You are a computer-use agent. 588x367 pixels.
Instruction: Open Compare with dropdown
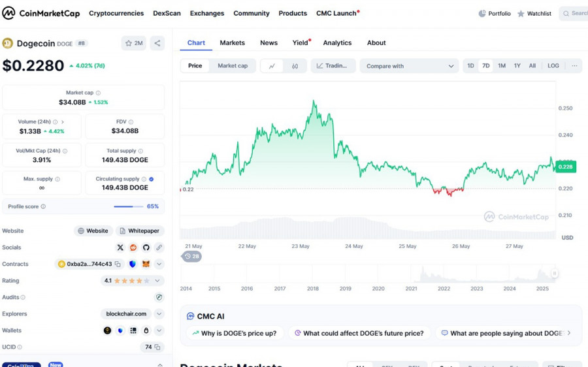point(409,66)
